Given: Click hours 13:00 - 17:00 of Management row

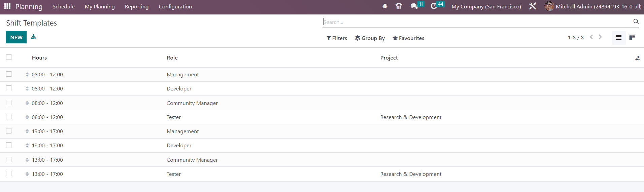Looking at the screenshot, I should pos(47,131).
